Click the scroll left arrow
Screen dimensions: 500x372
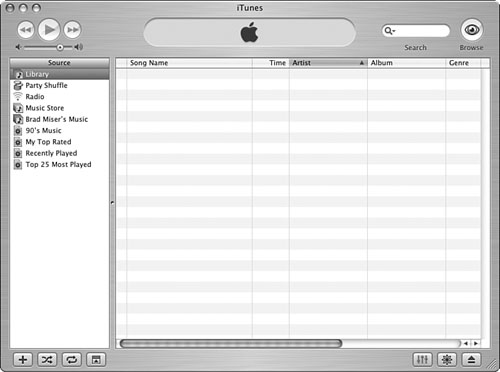coord(466,343)
